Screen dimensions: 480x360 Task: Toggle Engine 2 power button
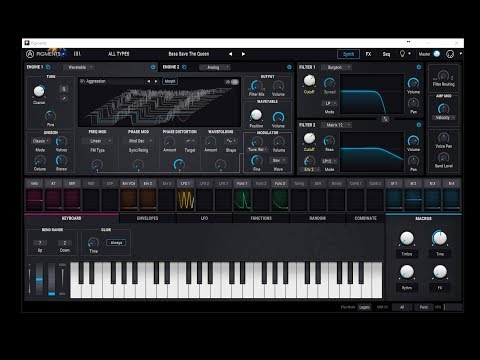[x=289, y=67]
